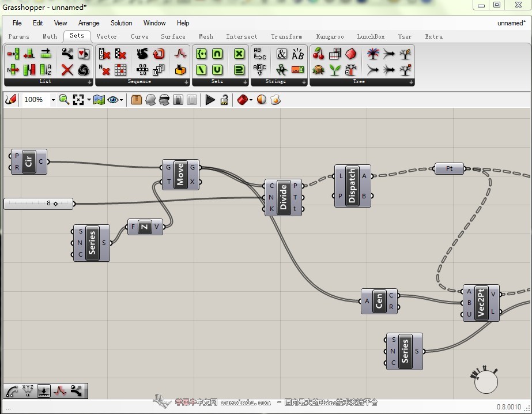
Task: Pick the checkered Cull Pattern icon
Action: pos(120,54)
